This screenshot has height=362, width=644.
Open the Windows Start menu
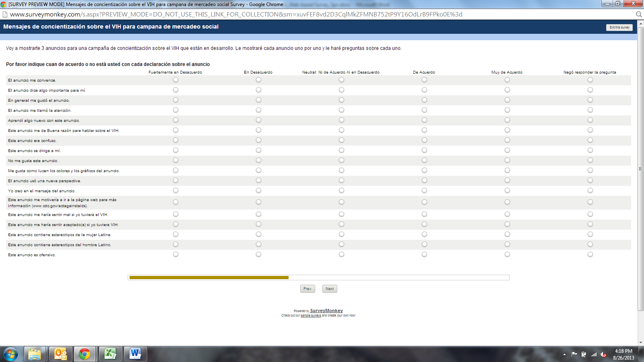[x=11, y=354]
